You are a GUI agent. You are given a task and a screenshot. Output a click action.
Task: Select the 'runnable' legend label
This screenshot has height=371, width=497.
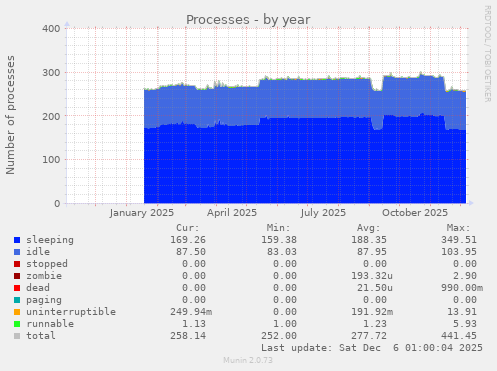tap(50, 324)
